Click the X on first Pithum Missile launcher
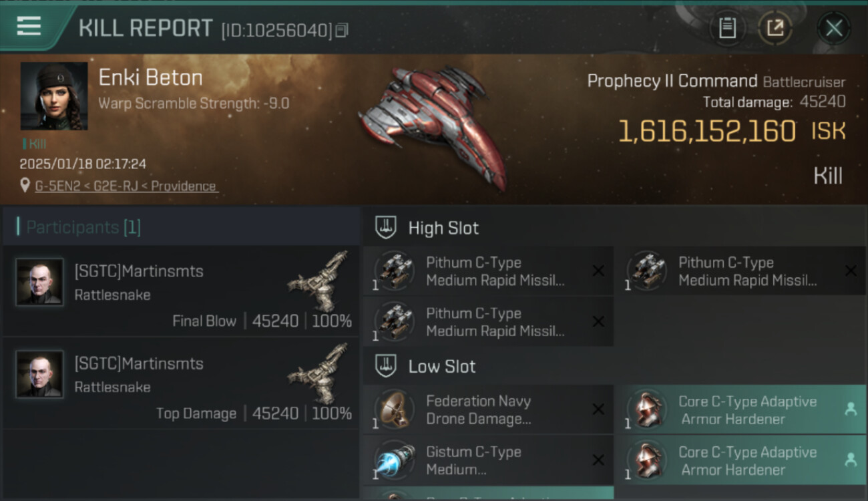Image resolution: width=868 pixels, height=501 pixels. tap(598, 271)
